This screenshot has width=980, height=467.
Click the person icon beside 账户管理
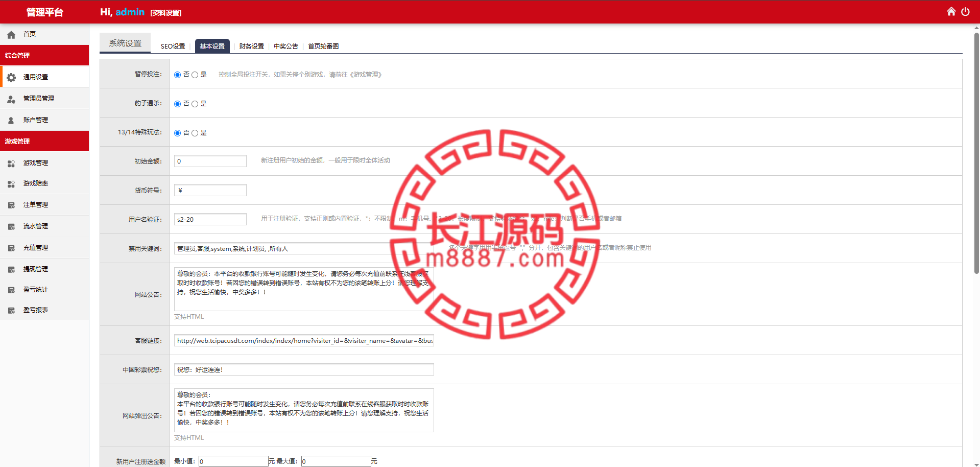coord(11,121)
